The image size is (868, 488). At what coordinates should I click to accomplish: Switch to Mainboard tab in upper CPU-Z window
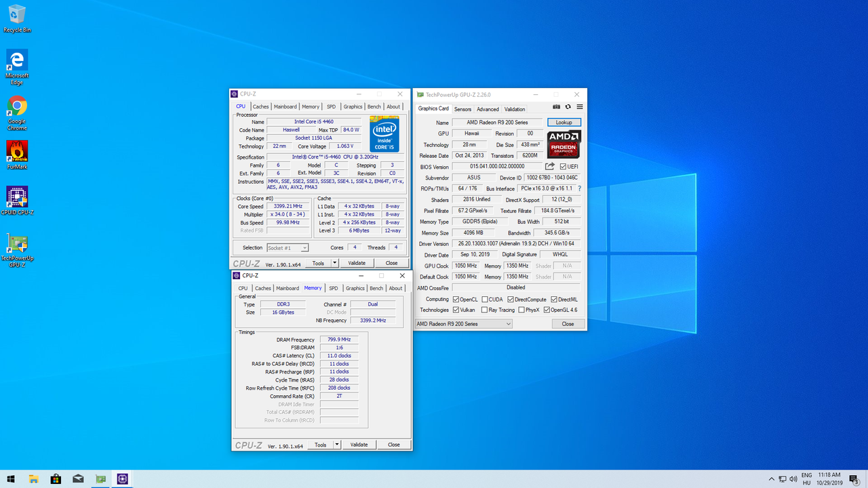[285, 106]
